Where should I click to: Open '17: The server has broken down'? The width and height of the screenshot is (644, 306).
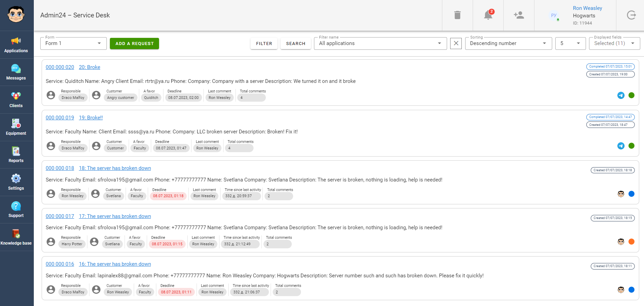tap(115, 216)
